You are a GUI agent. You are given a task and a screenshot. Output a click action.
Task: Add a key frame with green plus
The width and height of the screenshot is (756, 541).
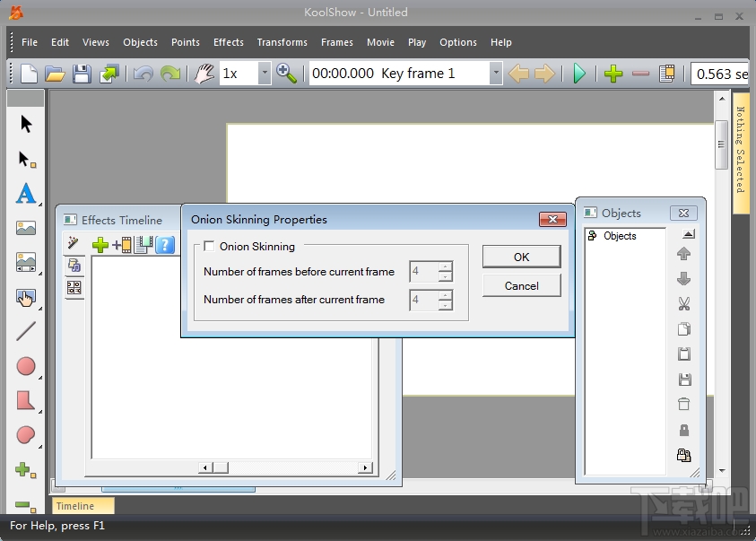click(613, 74)
